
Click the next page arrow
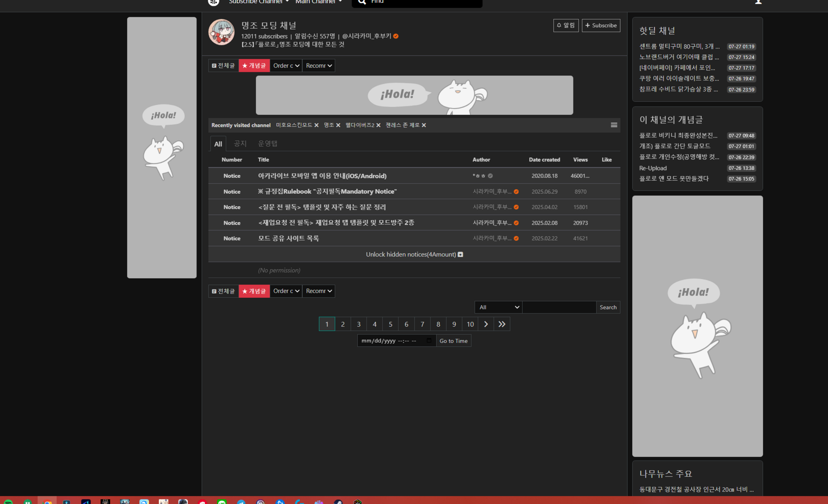click(486, 324)
